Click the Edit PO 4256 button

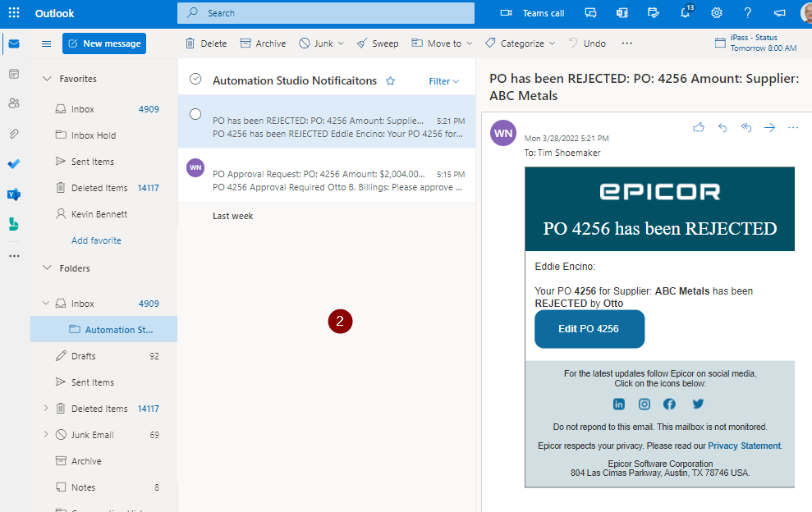coord(590,329)
